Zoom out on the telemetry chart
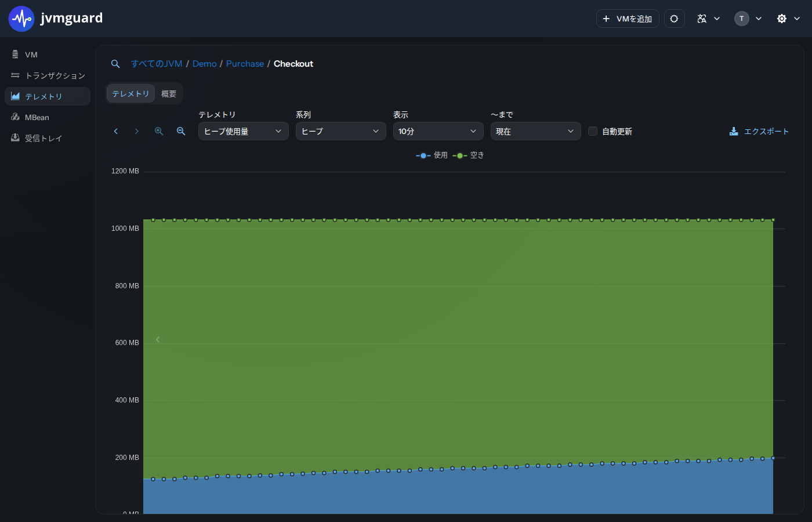The width and height of the screenshot is (812, 522). [x=181, y=132]
